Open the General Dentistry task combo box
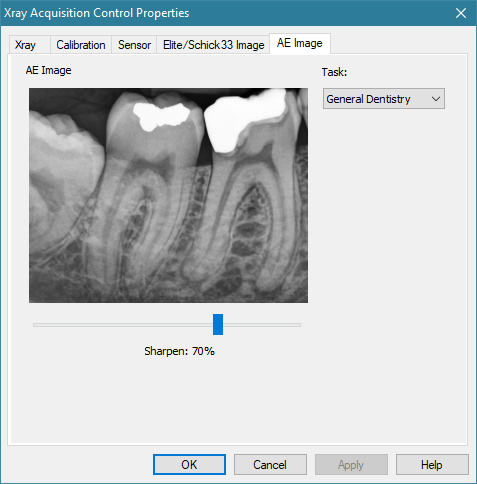Viewport: 477px width, 484px height. (x=384, y=99)
